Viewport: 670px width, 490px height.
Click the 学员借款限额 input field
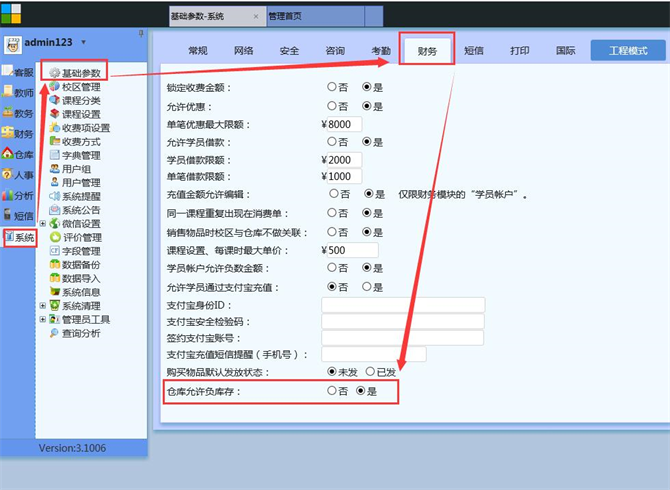coord(344,160)
